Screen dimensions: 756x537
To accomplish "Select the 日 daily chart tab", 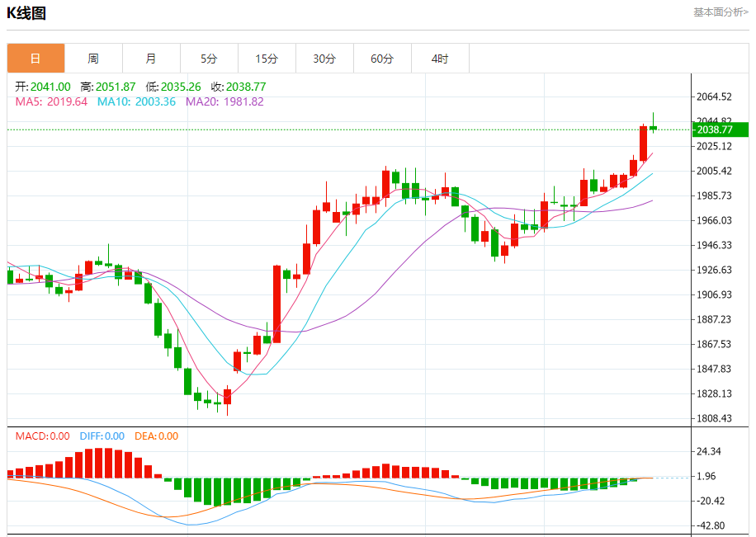I will click(x=35, y=59).
